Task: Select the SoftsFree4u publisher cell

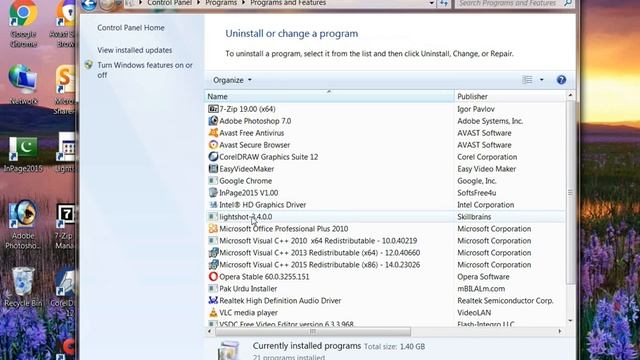Action: tap(476, 193)
